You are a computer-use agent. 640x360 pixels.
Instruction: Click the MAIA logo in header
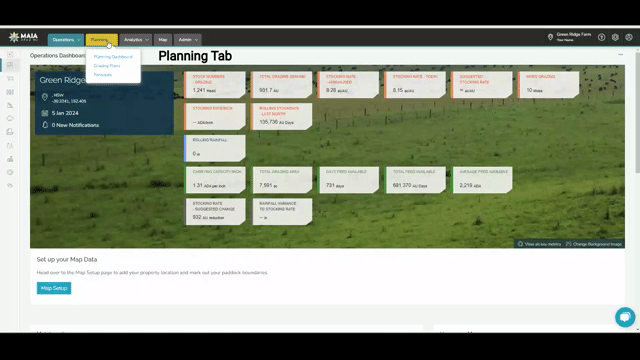pyautogui.click(x=23, y=37)
